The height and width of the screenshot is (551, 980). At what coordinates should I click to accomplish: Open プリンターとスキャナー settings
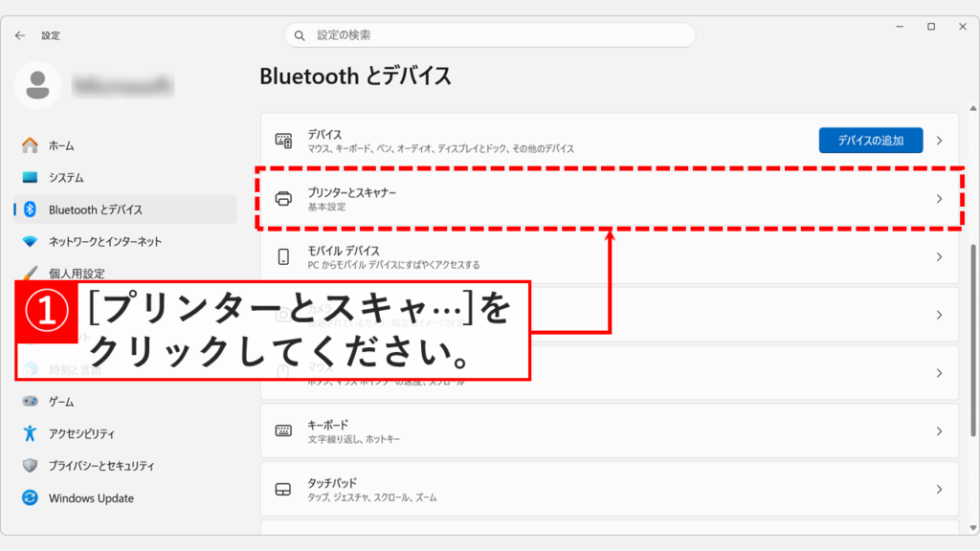[x=610, y=199]
